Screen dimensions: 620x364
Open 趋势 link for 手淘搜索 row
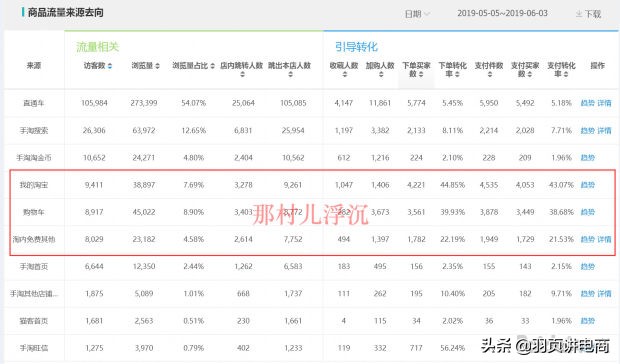pyautogui.click(x=588, y=130)
